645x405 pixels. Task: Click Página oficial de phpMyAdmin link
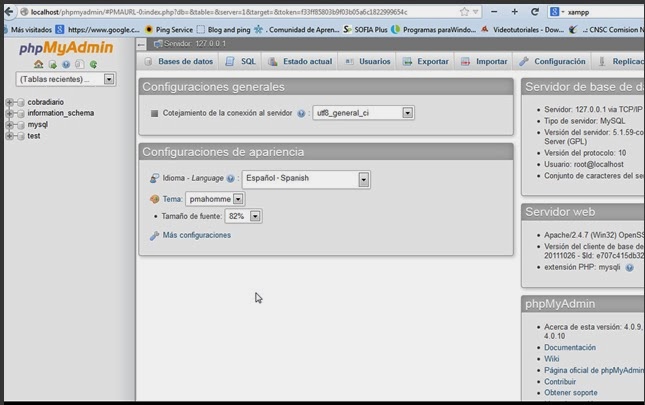pyautogui.click(x=594, y=370)
